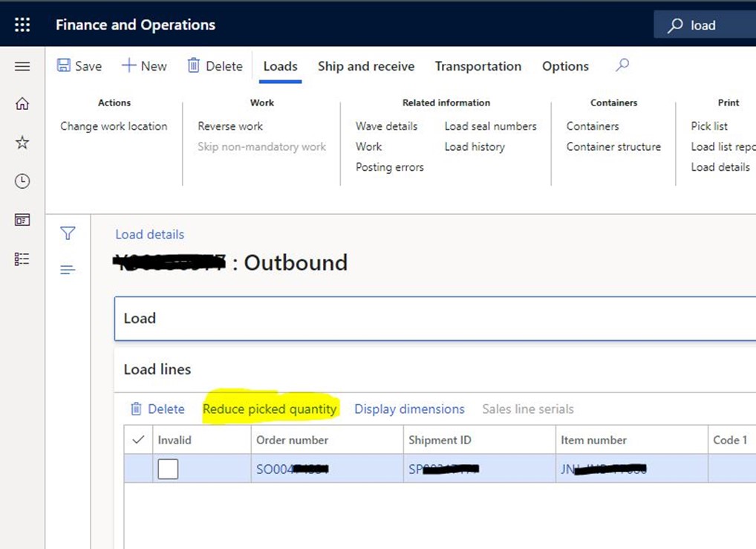Click Skip non-mandatory work
This screenshot has height=549, width=756.
pos(262,146)
